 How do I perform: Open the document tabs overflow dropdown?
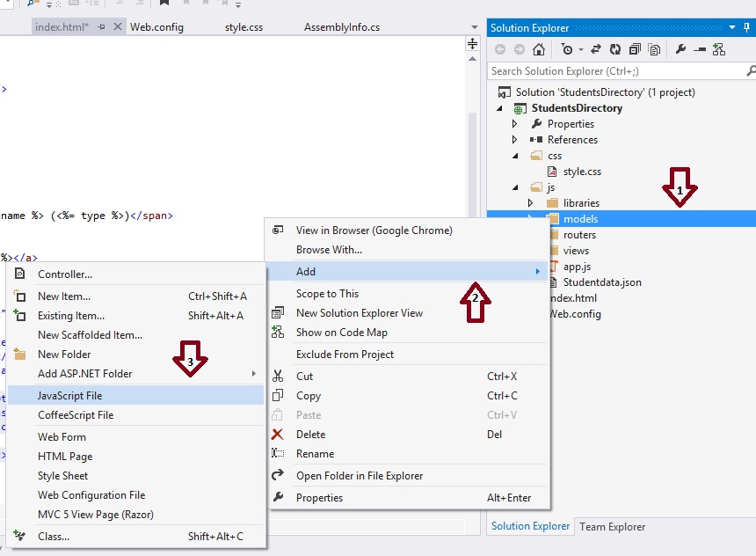coord(475,27)
